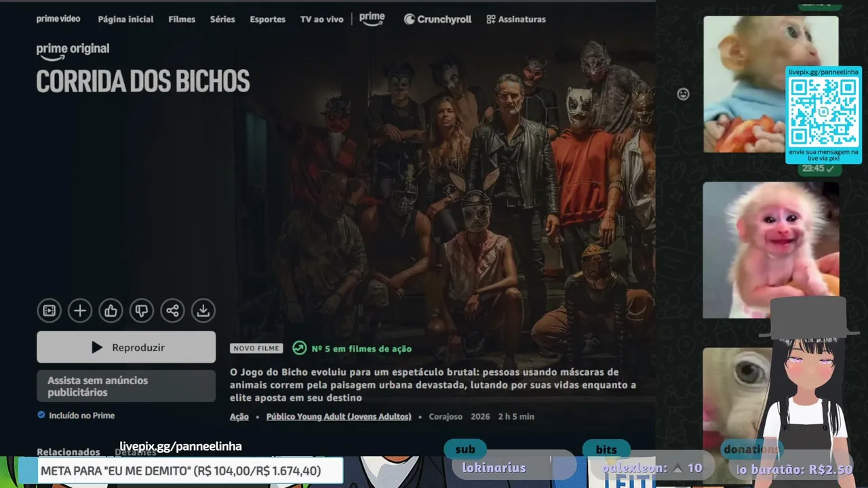Navigate to Esportes
The height and width of the screenshot is (488, 868).
(x=267, y=19)
